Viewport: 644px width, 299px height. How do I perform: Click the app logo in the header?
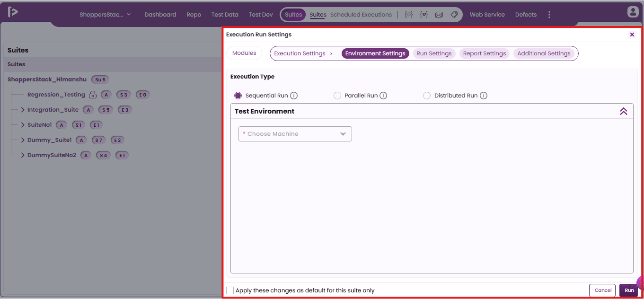pyautogui.click(x=13, y=12)
